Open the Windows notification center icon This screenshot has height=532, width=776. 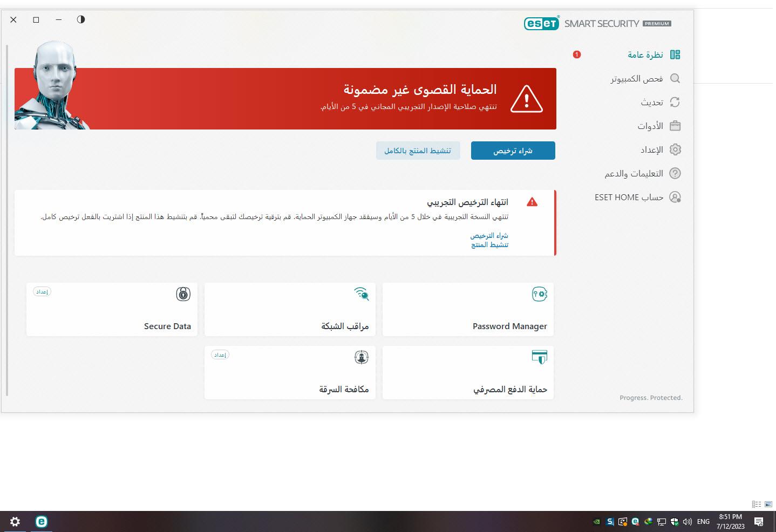(x=759, y=522)
